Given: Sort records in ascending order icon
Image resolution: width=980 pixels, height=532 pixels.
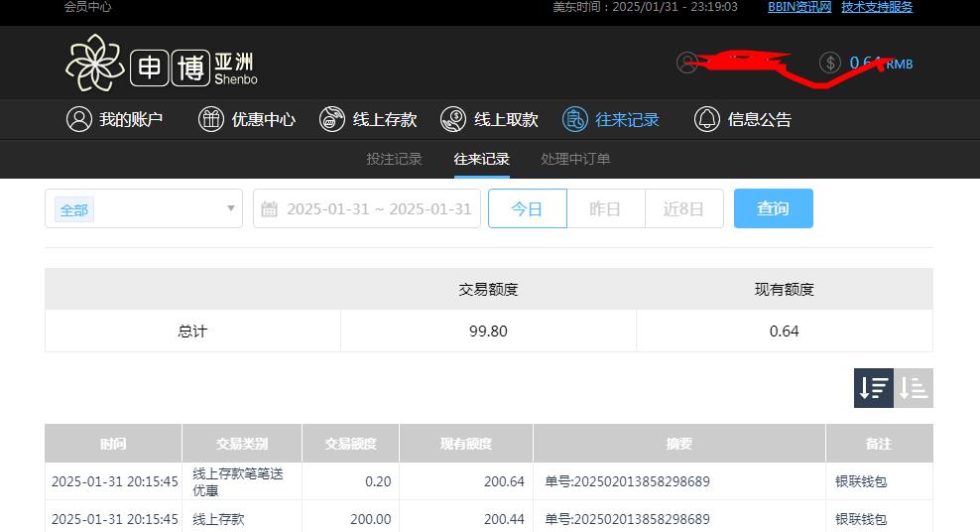Looking at the screenshot, I should [914, 388].
